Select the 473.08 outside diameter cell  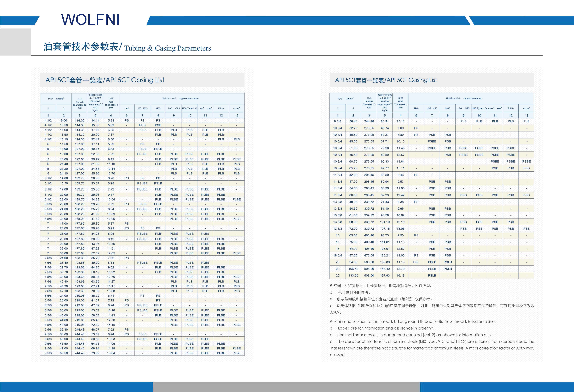point(369,255)
